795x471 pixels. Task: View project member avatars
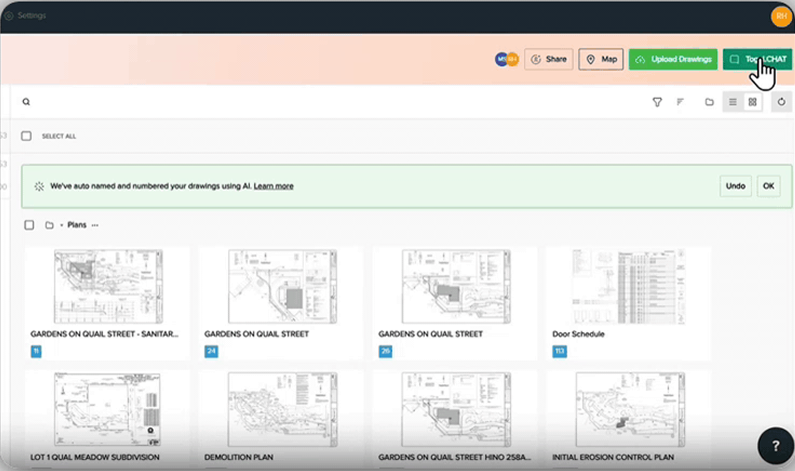pyautogui.click(x=507, y=59)
